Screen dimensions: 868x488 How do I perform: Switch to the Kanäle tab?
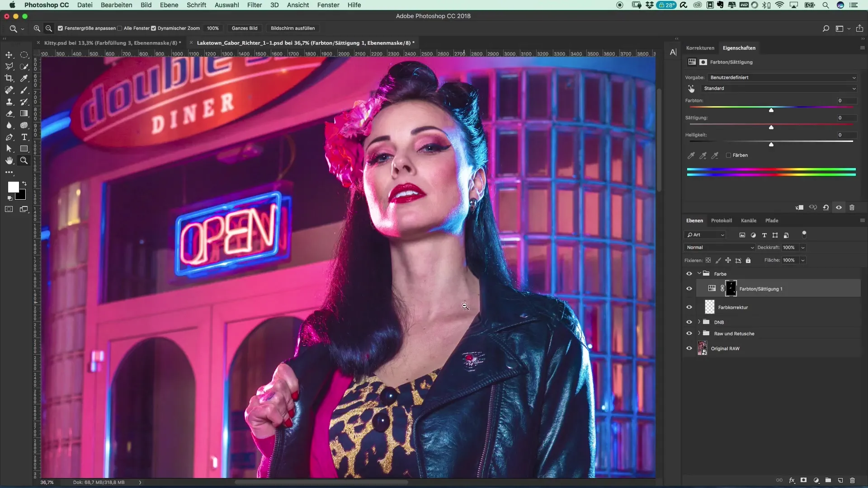click(748, 221)
